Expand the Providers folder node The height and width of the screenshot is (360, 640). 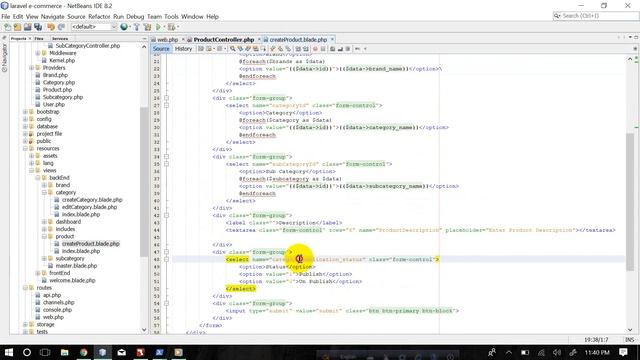pyautogui.click(x=31, y=68)
